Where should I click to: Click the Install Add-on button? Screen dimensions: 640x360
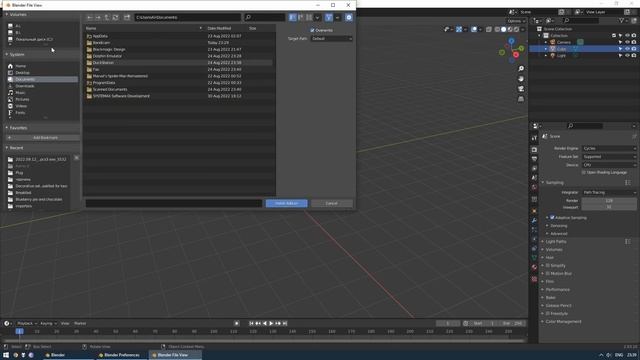(287, 203)
